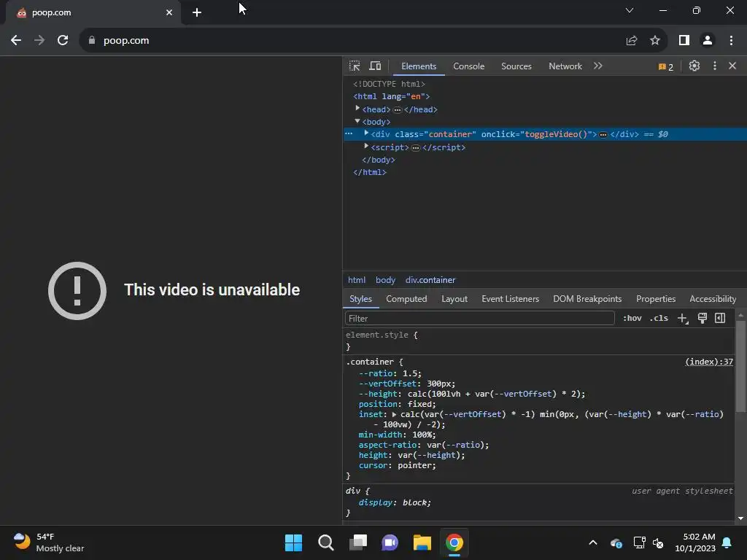Open Windows taskbar search

326,542
